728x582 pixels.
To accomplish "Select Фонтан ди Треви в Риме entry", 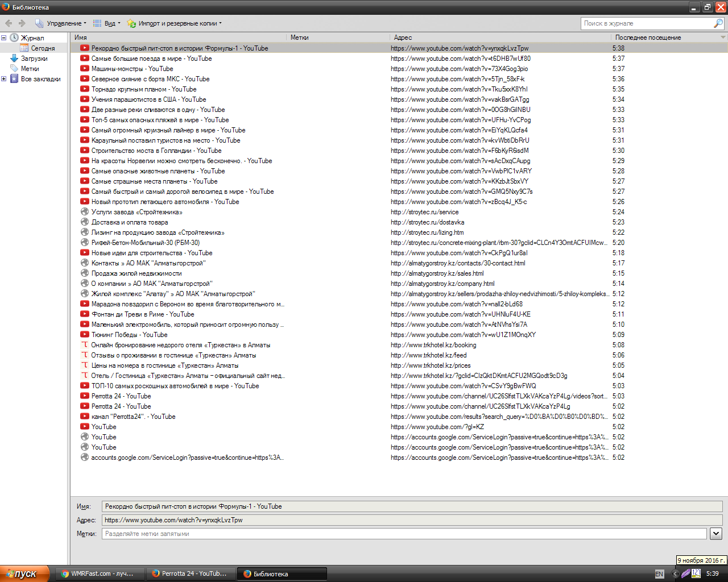I will click(399, 314).
